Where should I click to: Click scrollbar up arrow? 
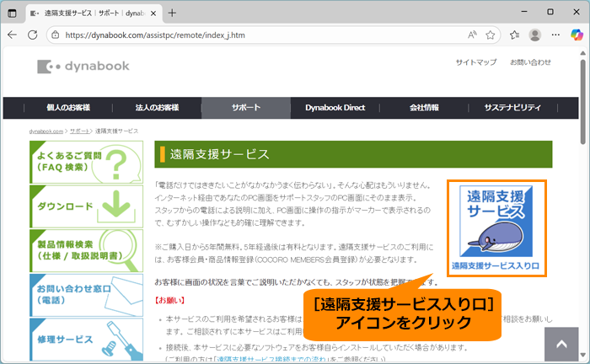tap(583, 53)
